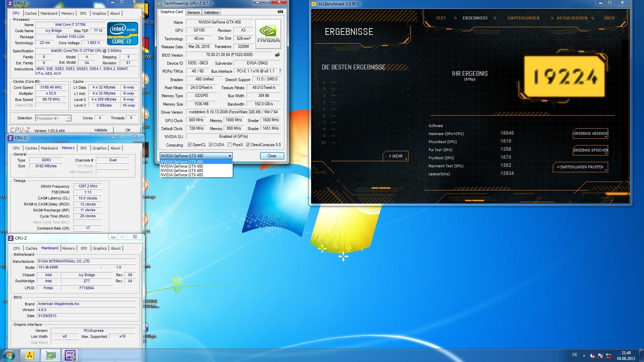
Task: Switch to the Sensors tab in GPU-Z
Action: click(x=194, y=12)
